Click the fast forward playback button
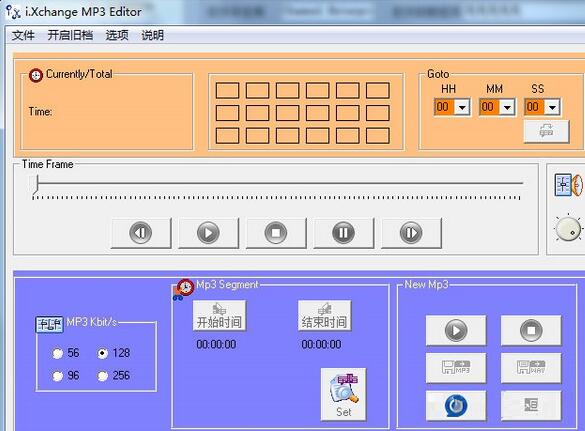 coord(411,233)
